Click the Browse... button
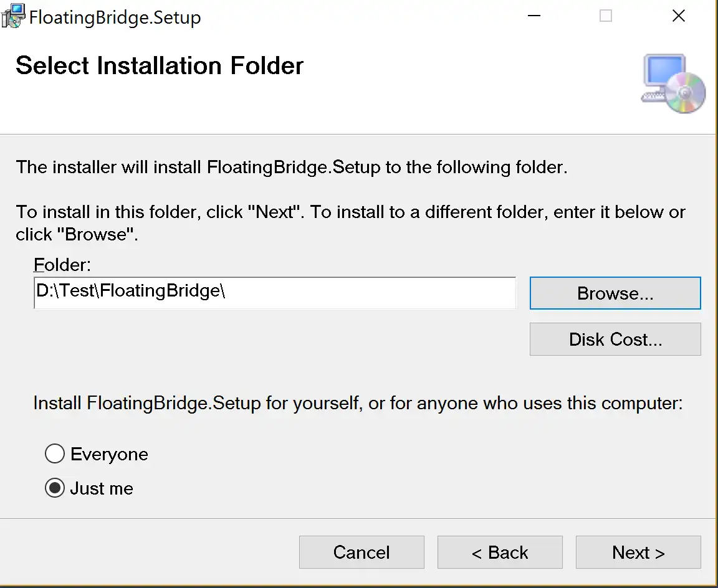 pyautogui.click(x=615, y=293)
